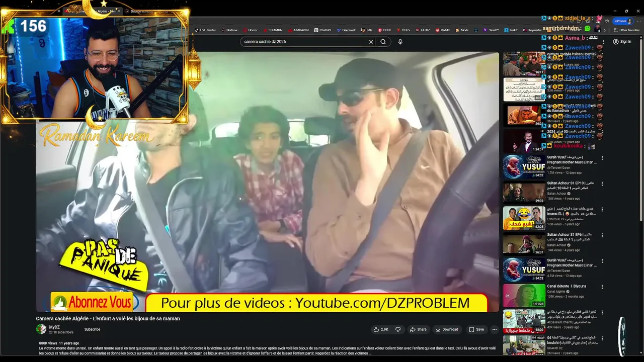Open the Reddit bookmark

[x=443, y=30]
